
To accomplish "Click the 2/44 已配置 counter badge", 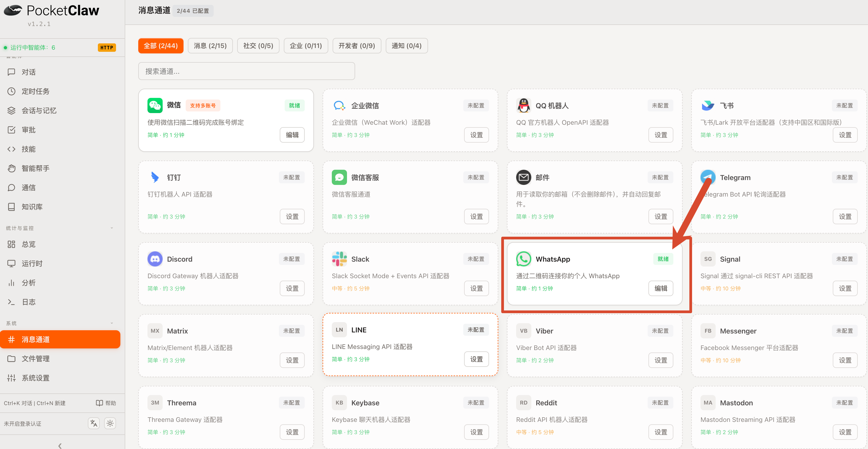I will [193, 11].
